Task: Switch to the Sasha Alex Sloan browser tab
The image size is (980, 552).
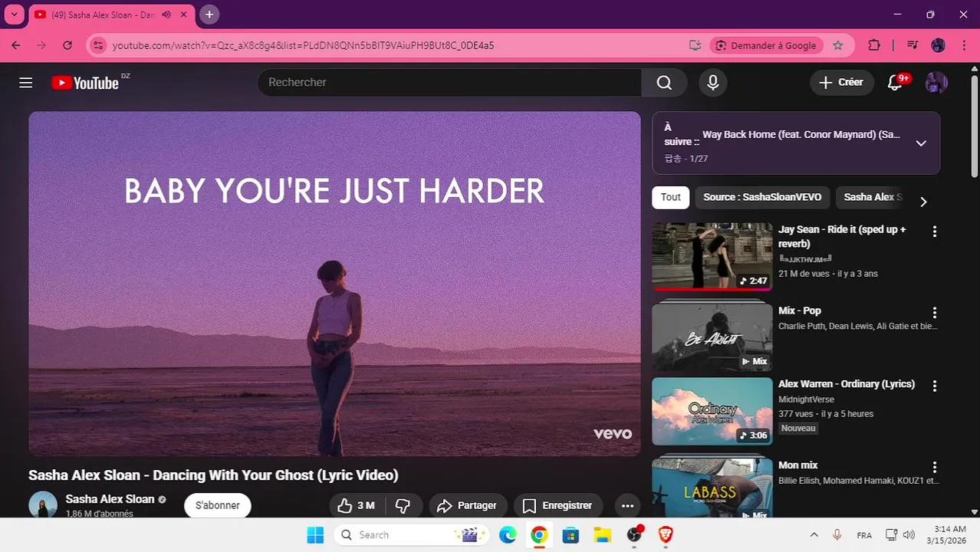Action: [111, 15]
